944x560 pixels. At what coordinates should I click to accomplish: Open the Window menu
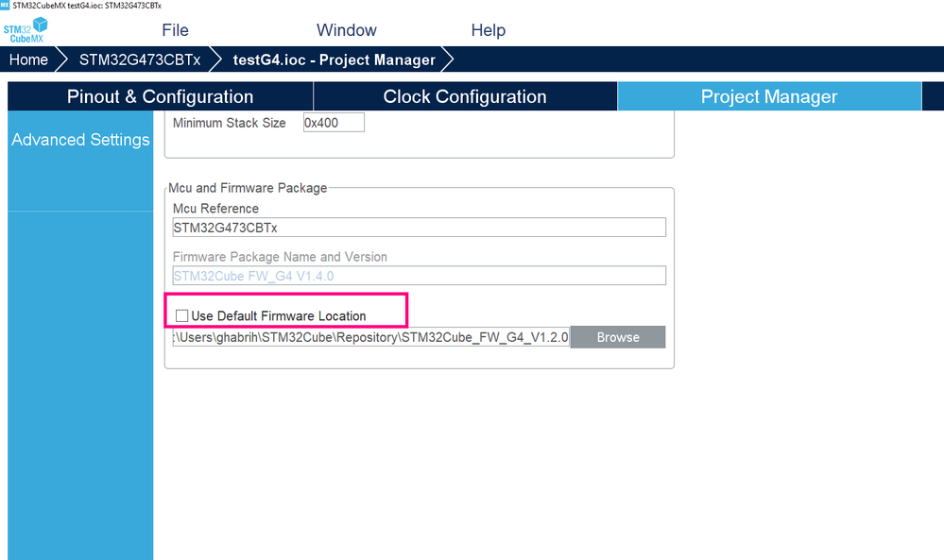click(346, 30)
